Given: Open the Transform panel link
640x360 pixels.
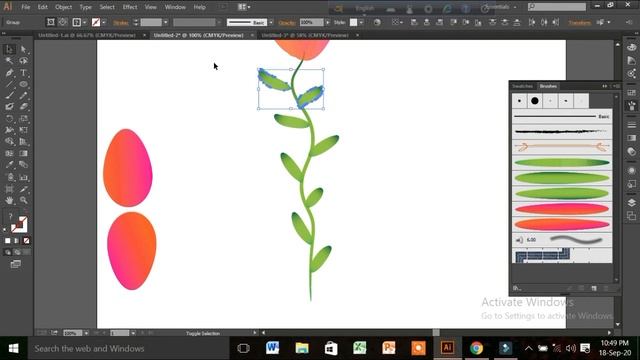Looking at the screenshot, I should (x=580, y=23).
